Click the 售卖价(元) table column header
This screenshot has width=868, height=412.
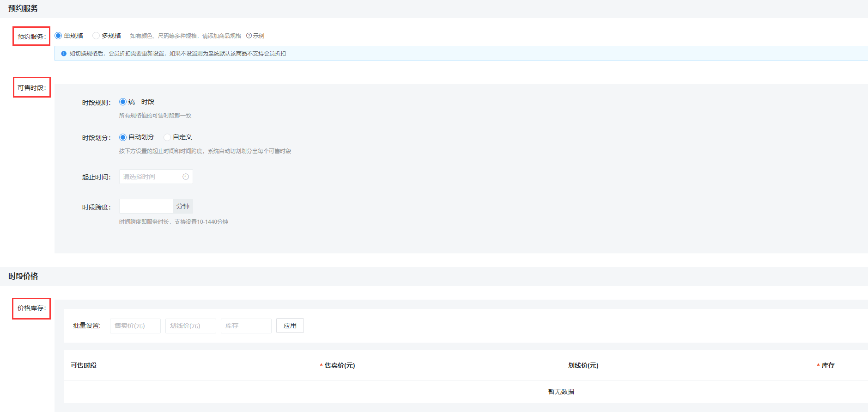pos(340,365)
